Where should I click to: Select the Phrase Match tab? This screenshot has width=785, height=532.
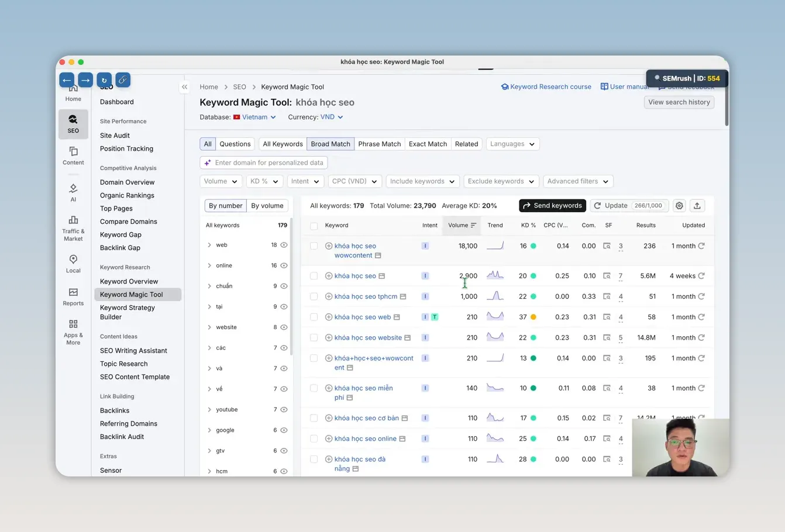[x=380, y=144]
